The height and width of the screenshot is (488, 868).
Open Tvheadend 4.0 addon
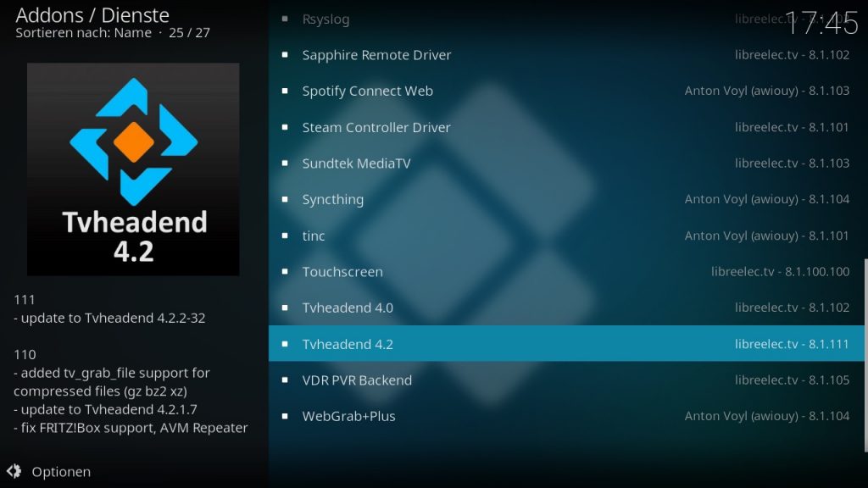pos(568,308)
